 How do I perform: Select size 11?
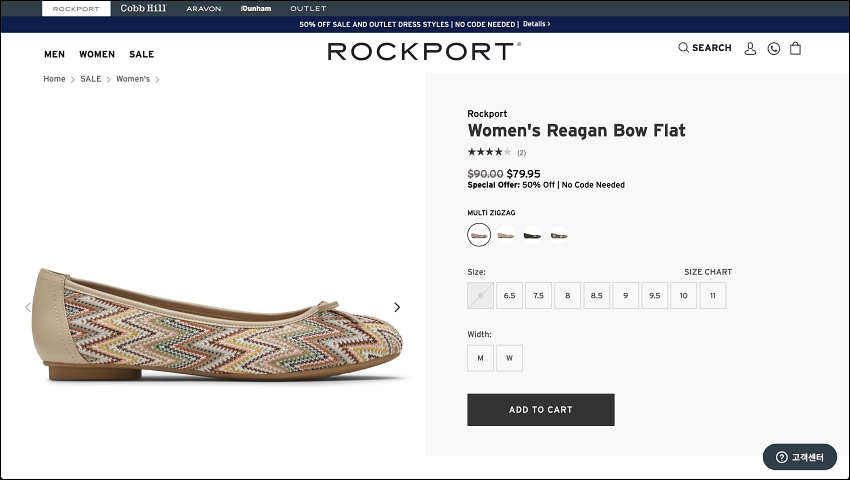coord(713,296)
